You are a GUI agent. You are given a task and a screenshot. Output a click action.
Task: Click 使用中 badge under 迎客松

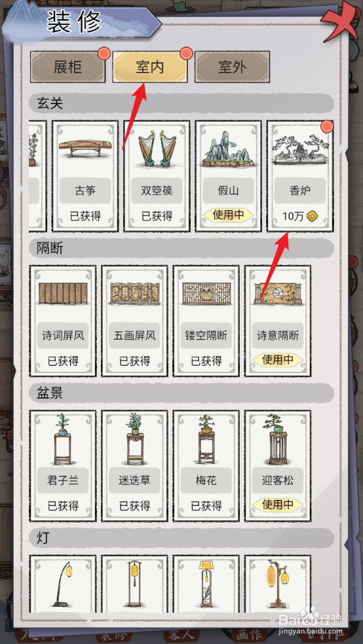(277, 505)
